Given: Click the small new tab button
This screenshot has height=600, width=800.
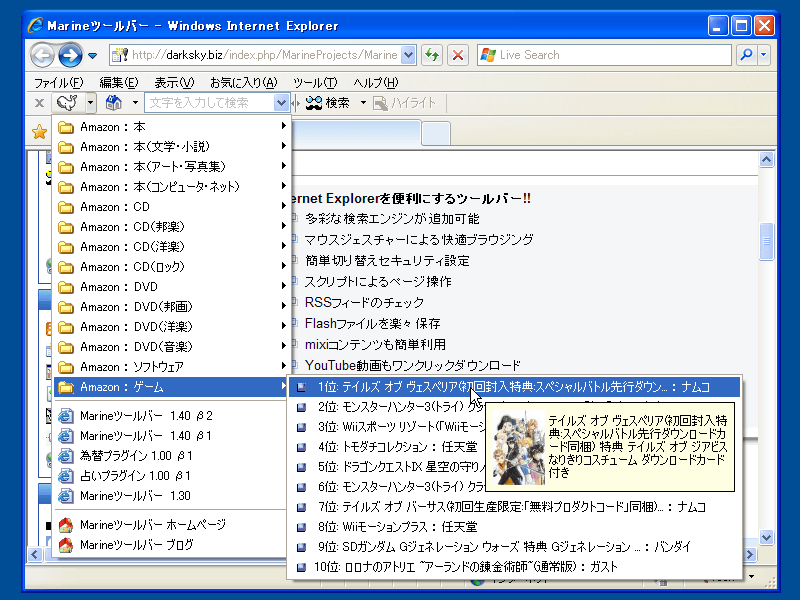Looking at the screenshot, I should pyautogui.click(x=436, y=134).
